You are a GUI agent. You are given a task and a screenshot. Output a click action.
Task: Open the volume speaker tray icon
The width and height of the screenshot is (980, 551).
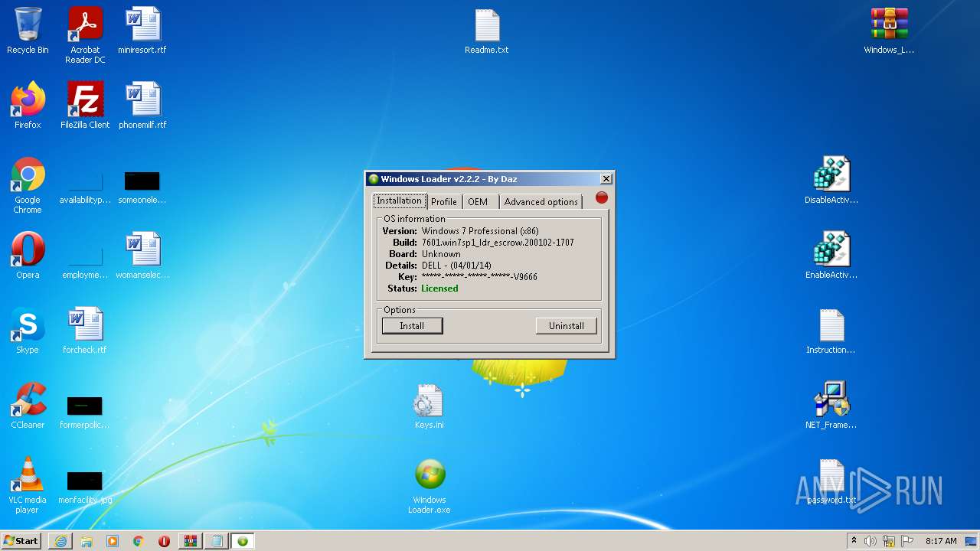(x=871, y=541)
